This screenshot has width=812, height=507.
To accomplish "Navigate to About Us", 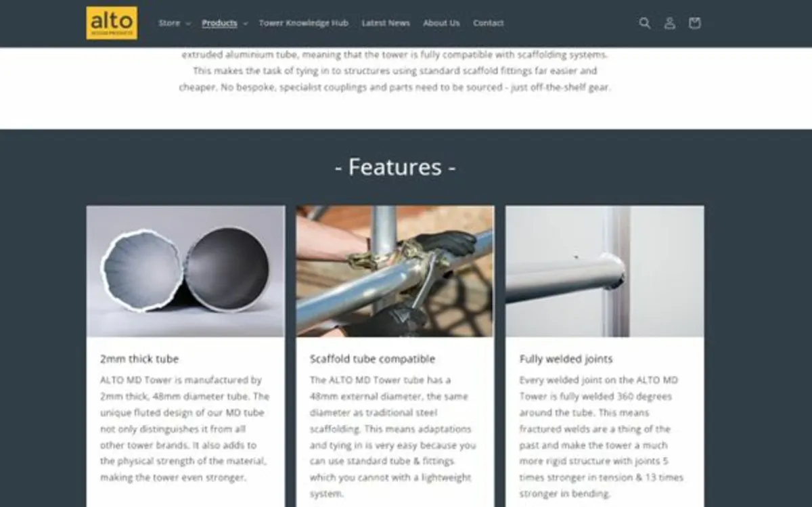I will tap(441, 23).
